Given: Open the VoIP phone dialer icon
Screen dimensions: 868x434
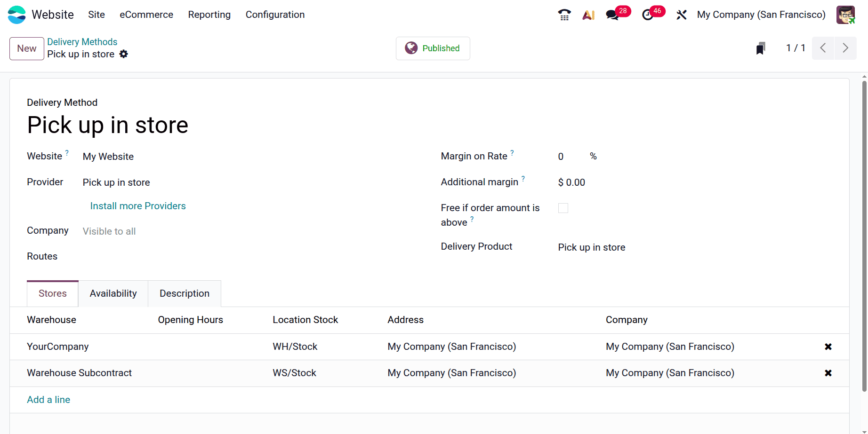Looking at the screenshot, I should [564, 15].
